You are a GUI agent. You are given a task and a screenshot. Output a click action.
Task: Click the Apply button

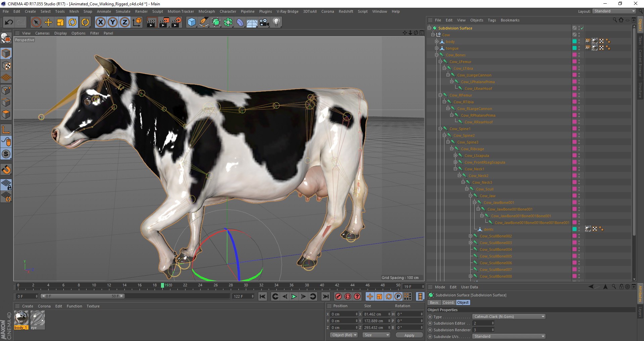click(409, 335)
